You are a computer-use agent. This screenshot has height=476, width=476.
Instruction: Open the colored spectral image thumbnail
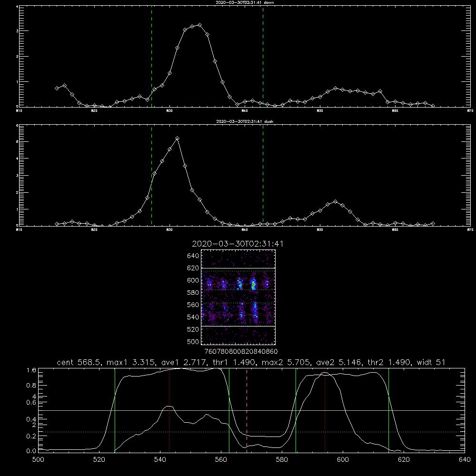click(x=238, y=297)
